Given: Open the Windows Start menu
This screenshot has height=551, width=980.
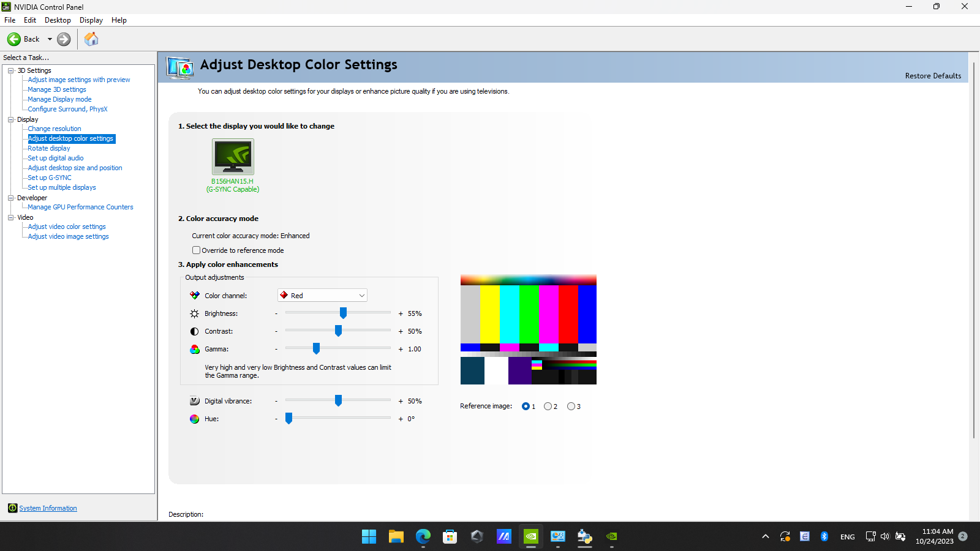Looking at the screenshot, I should (x=369, y=537).
